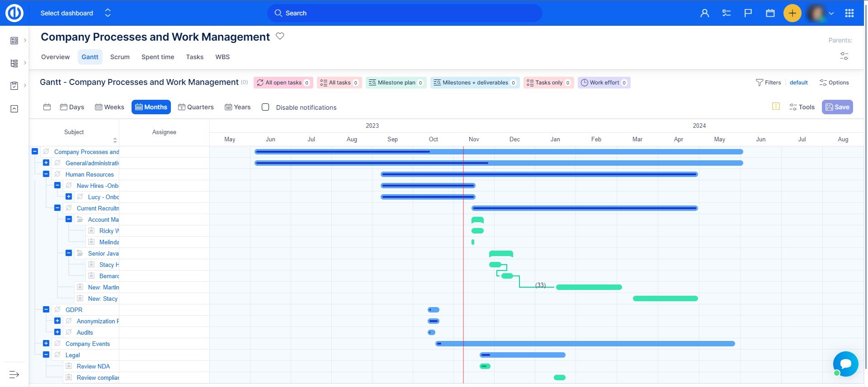Open the chat bubble widget
Screen dimensions: 868x387
[845, 364]
